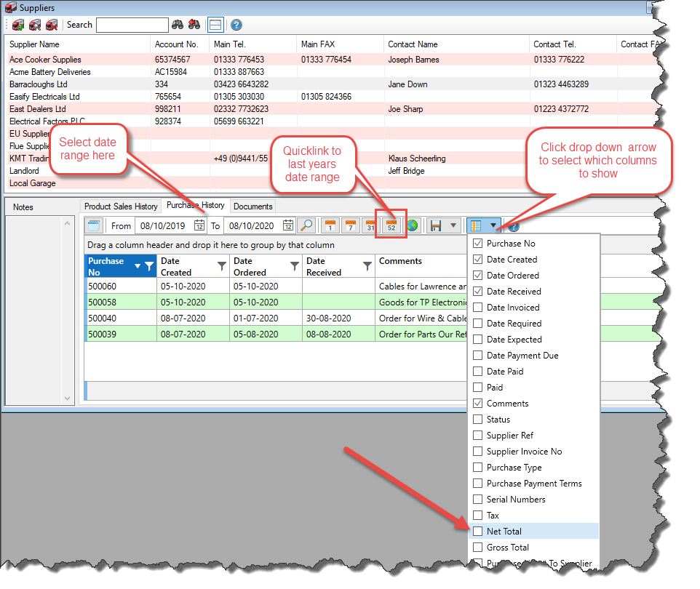Click the binoculars search icon
The width and height of the screenshot is (700, 589).
tap(178, 25)
